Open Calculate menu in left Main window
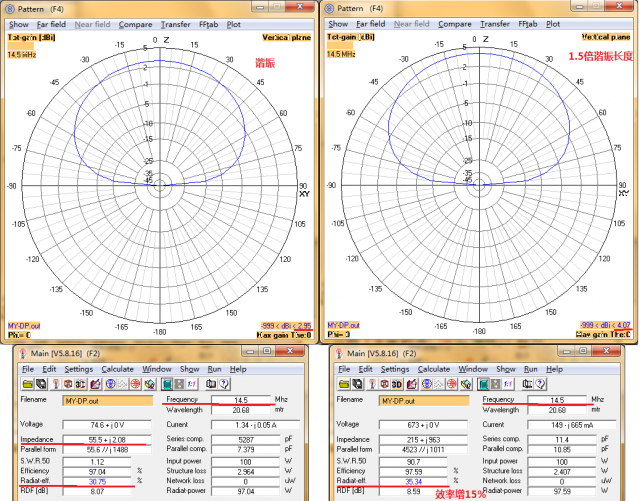The image size is (640, 501). pos(118,369)
